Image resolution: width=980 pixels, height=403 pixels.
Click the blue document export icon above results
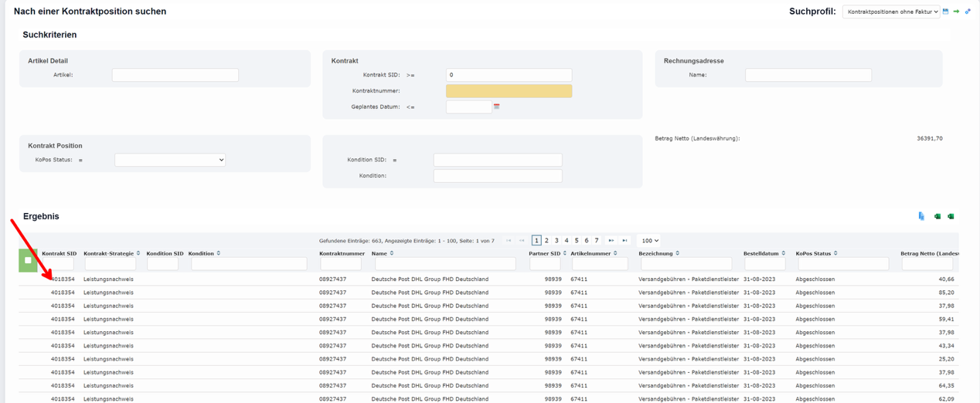[921, 216]
